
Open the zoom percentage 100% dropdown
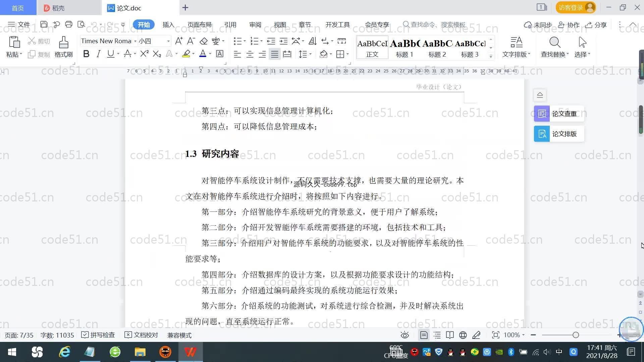point(514,335)
